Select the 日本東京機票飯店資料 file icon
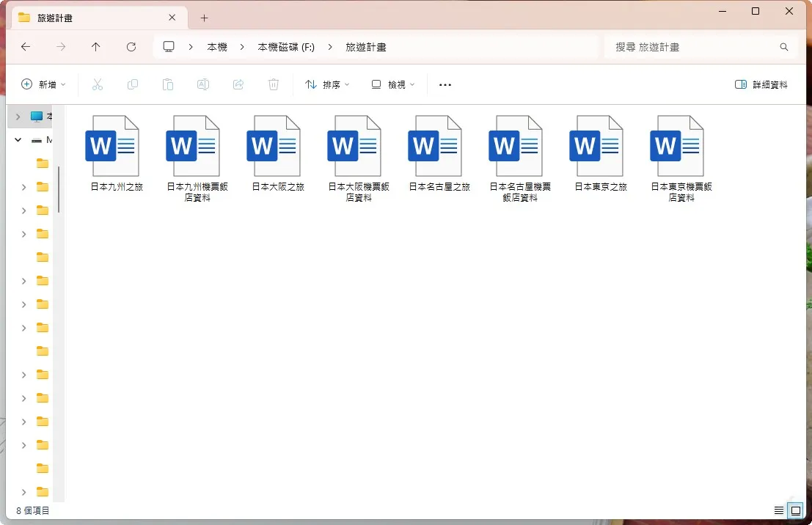The image size is (812, 525). coord(678,146)
